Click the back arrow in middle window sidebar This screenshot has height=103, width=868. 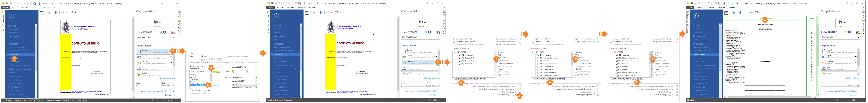[277, 16]
